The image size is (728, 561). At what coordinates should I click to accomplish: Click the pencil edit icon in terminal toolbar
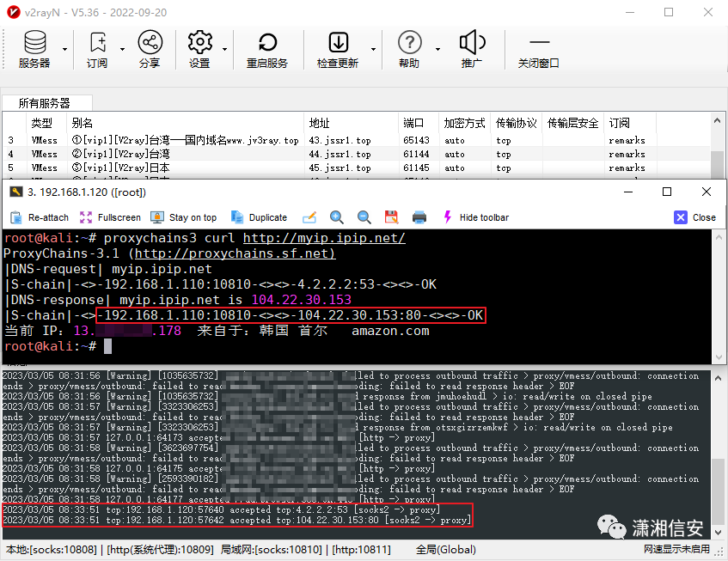point(309,217)
